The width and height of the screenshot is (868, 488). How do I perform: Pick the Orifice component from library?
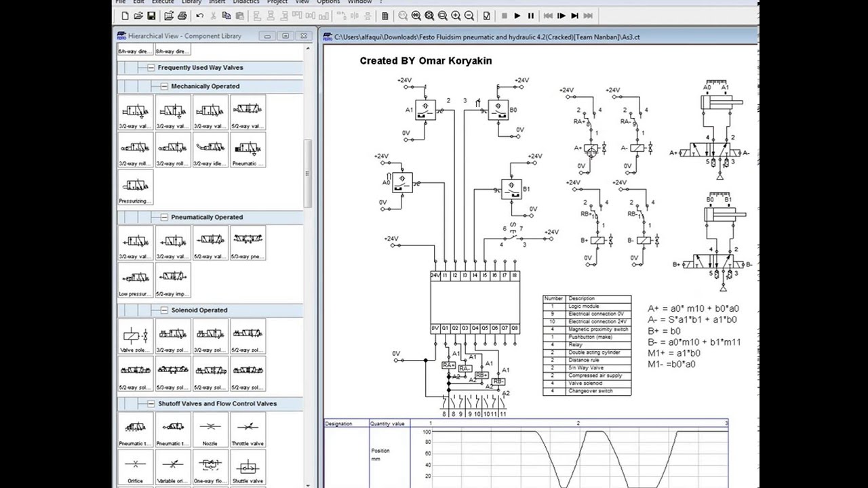point(136,468)
